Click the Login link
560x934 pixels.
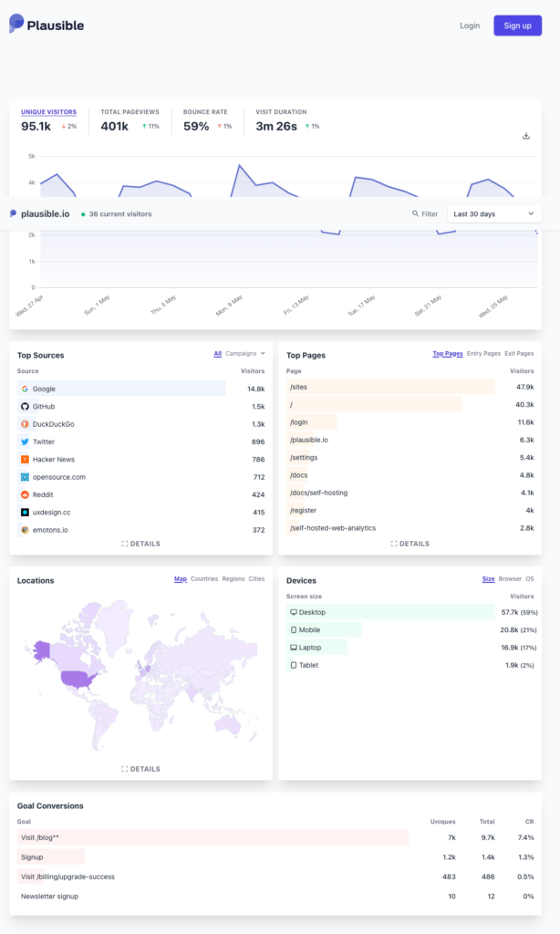[470, 26]
